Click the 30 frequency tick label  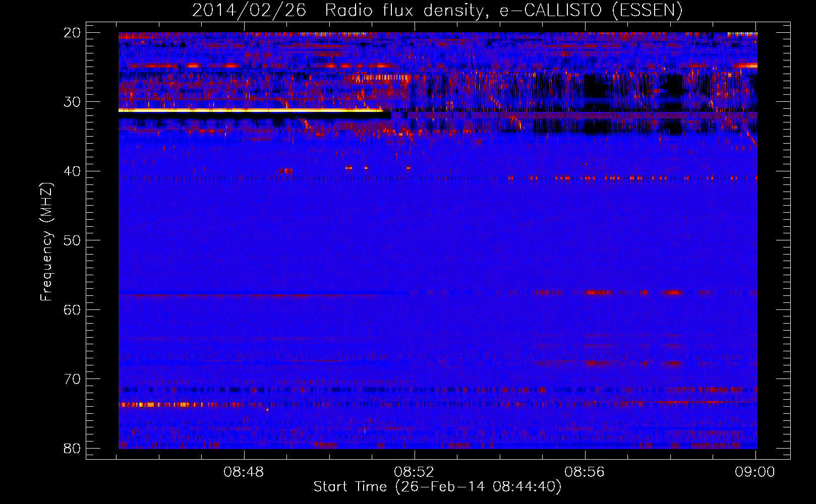72,102
